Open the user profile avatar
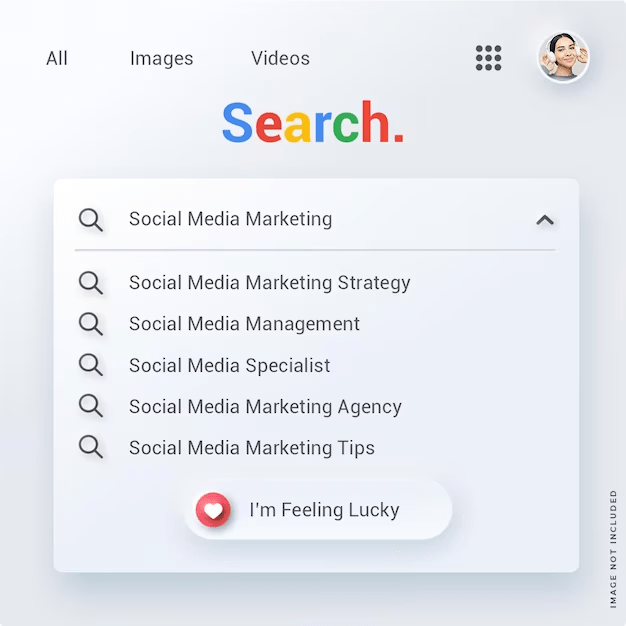 coord(563,57)
